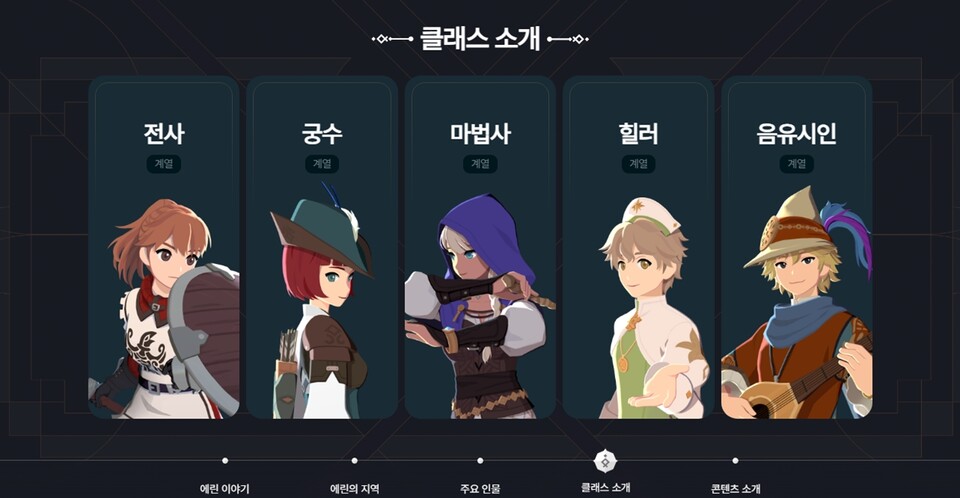This screenshot has width=960, height=498.
Task: Click the timeline dot above 콘텐츠 소개
Action: coord(735,461)
